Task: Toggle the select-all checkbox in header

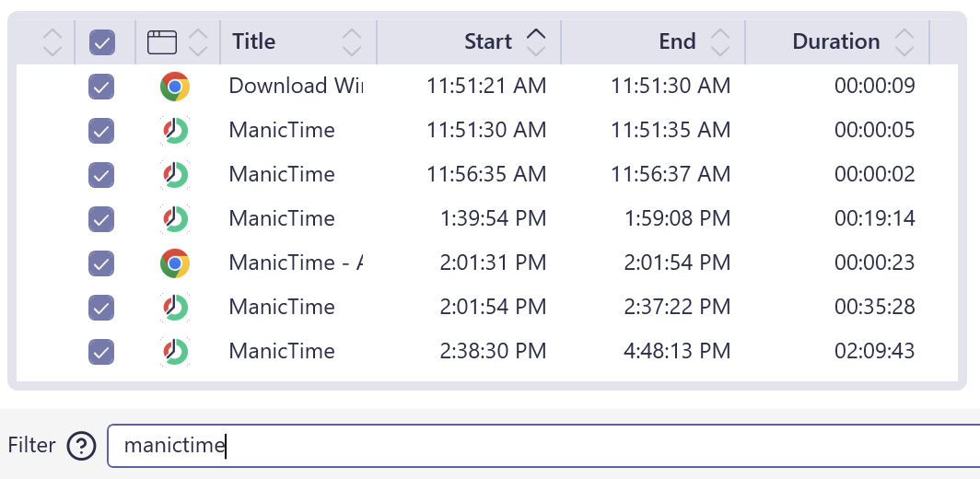Action: point(101,42)
